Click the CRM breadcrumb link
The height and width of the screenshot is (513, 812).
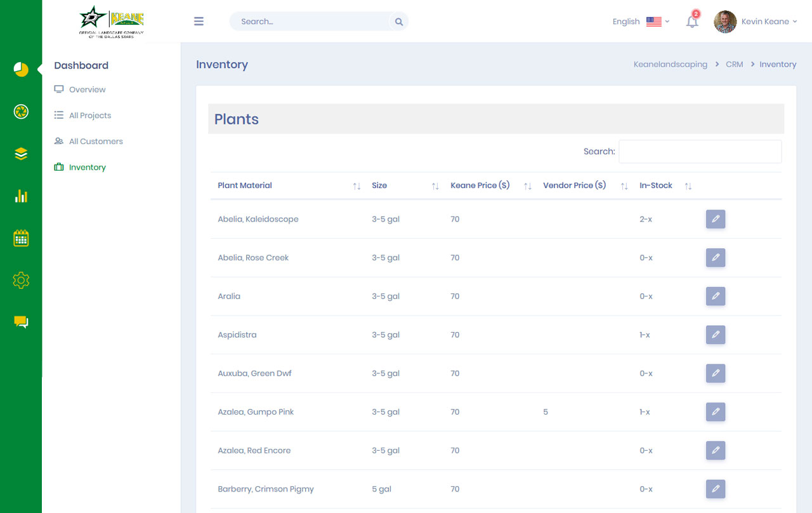click(x=734, y=64)
